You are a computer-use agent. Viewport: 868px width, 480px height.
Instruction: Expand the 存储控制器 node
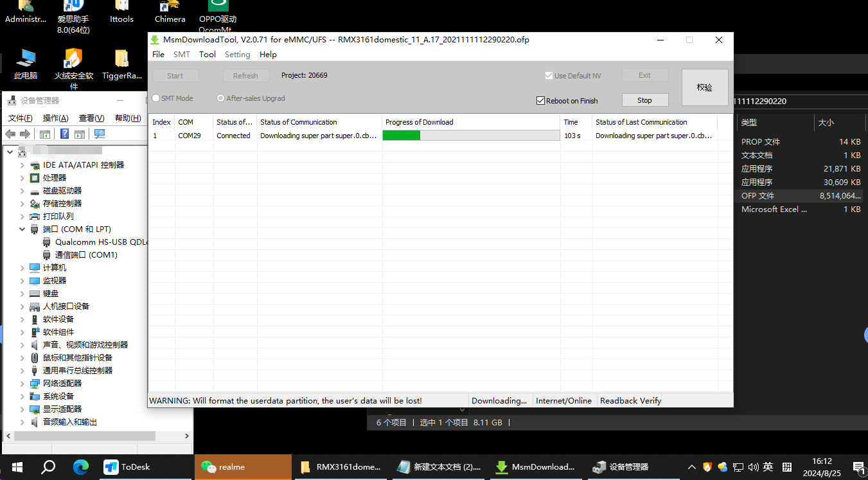[22, 204]
